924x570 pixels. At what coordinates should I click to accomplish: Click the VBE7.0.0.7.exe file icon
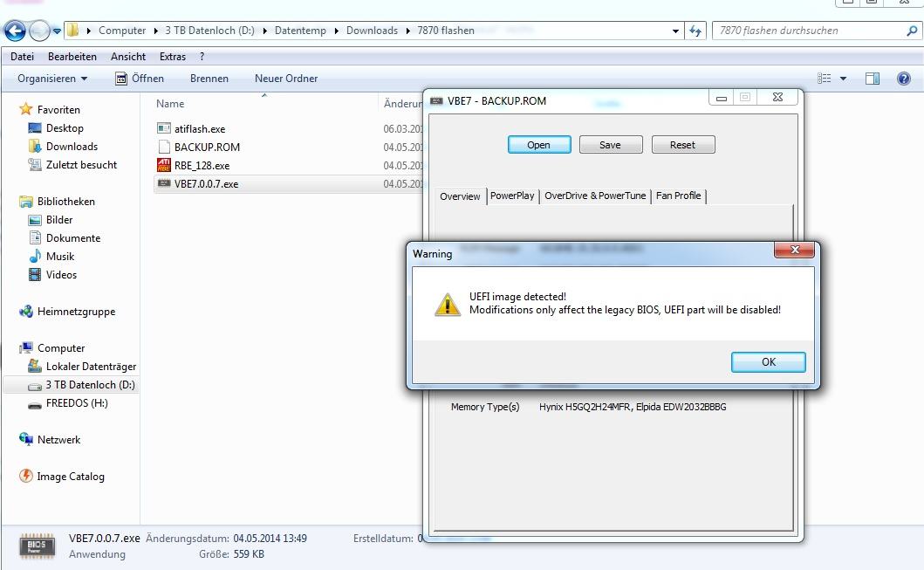[x=164, y=183]
